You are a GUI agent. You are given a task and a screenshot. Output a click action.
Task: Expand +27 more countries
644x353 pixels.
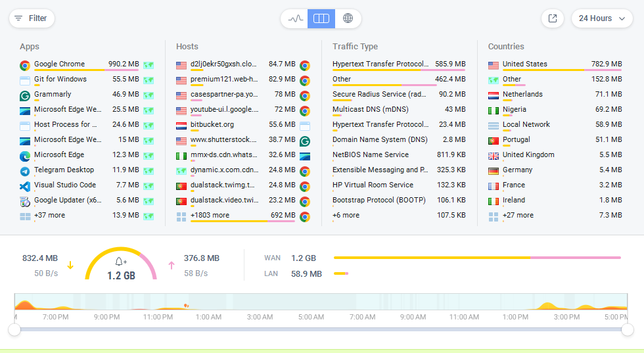click(x=518, y=216)
